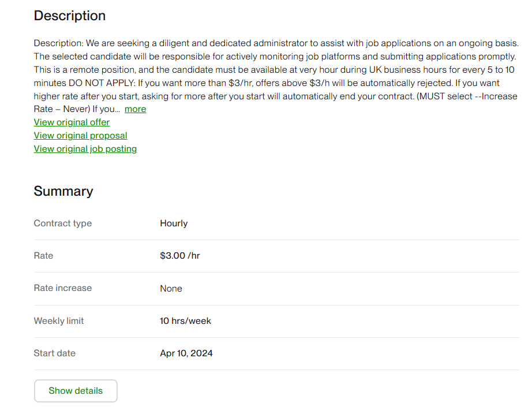Select the Rate increase label
This screenshot has height=414, width=532.
(63, 288)
